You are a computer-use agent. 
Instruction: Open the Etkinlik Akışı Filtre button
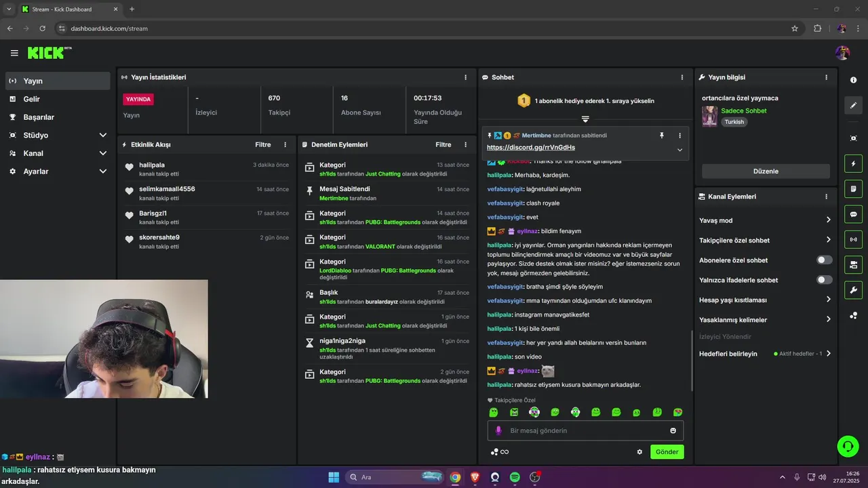click(x=263, y=144)
